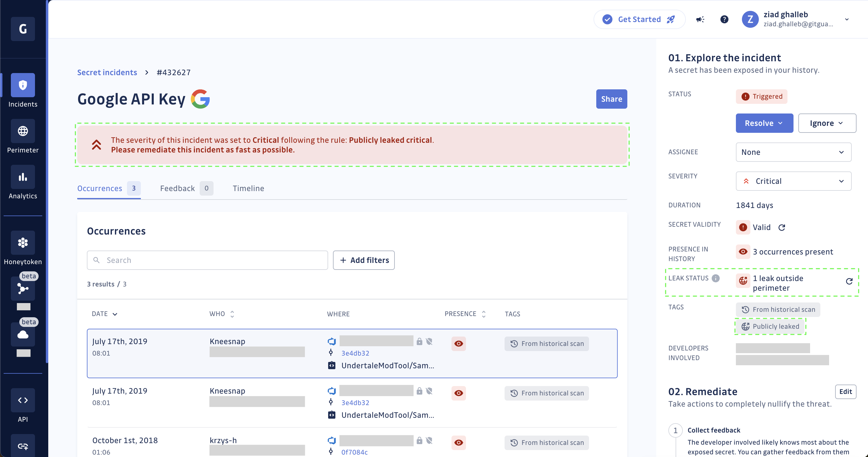Click the Publicly leaked tag
The height and width of the screenshot is (457, 868).
click(x=770, y=327)
